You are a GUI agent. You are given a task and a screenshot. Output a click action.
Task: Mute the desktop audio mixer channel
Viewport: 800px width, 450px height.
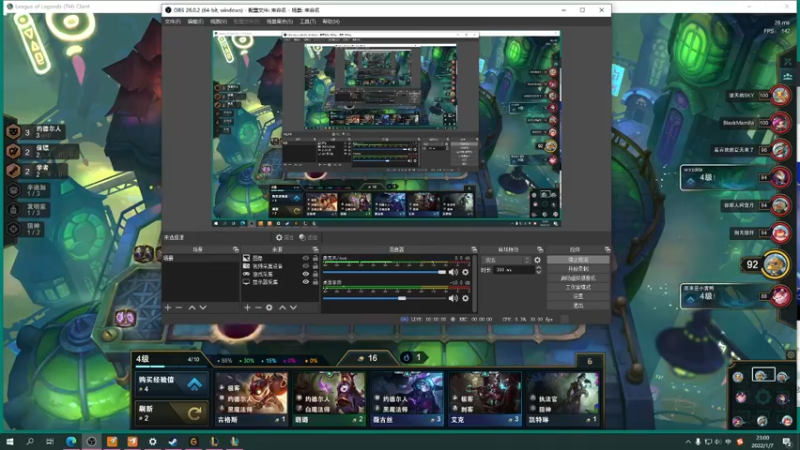(x=453, y=298)
